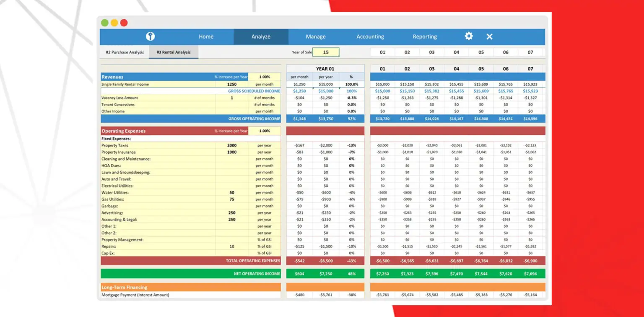Click the key logo icon in the navigation bar
The image size is (644, 317).
150,37
